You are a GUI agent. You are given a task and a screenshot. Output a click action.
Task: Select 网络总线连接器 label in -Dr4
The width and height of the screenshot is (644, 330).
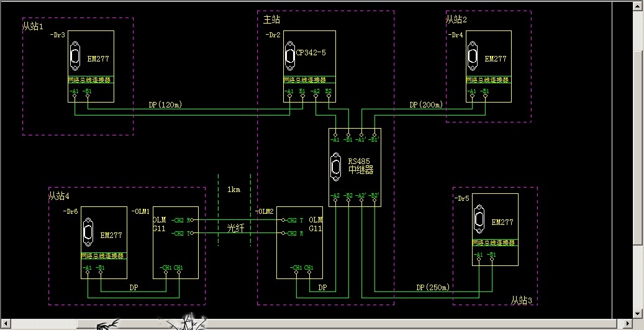[487, 80]
